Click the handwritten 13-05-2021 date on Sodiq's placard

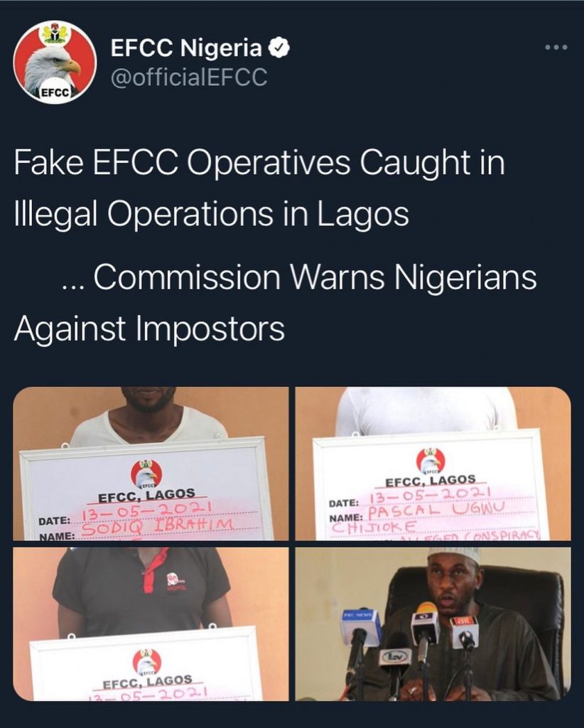[147, 510]
